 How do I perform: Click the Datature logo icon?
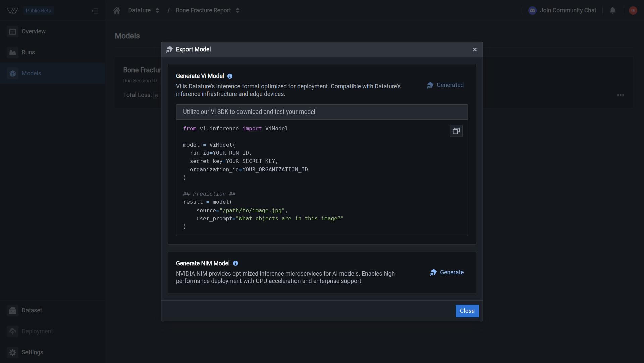(x=12, y=11)
